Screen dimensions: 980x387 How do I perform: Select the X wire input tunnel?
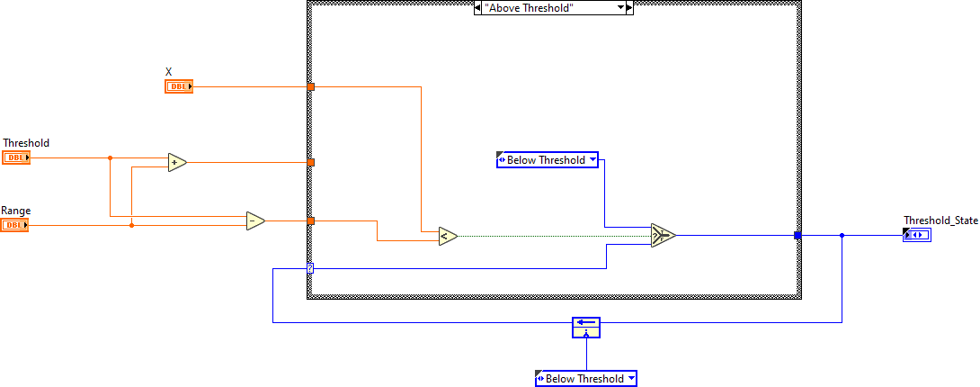point(310,87)
